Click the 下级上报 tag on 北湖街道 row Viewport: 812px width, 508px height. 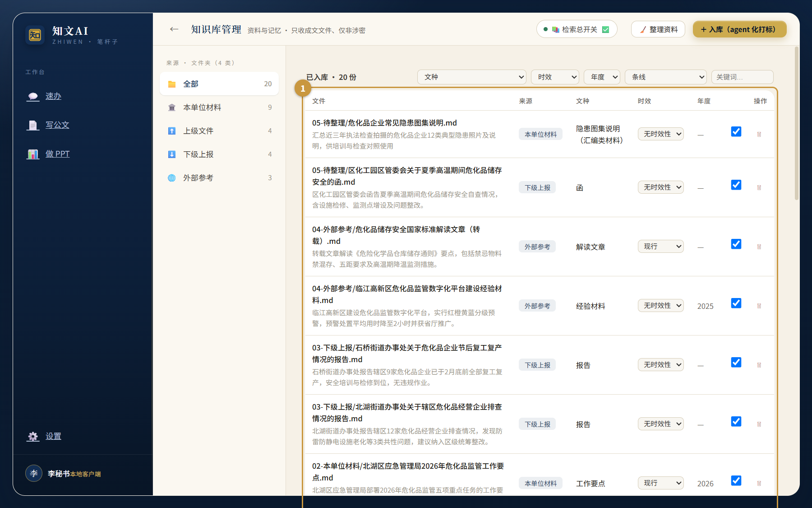click(x=537, y=424)
